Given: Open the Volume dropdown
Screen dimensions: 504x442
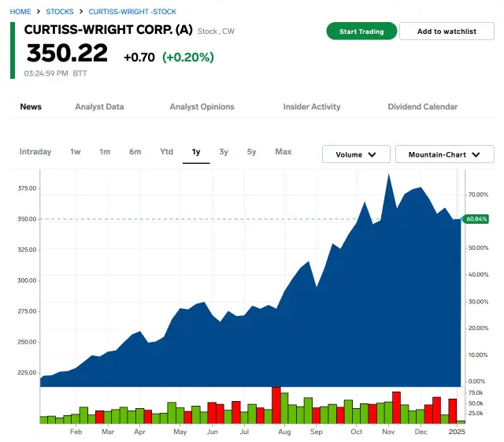Looking at the screenshot, I should coord(356,154).
